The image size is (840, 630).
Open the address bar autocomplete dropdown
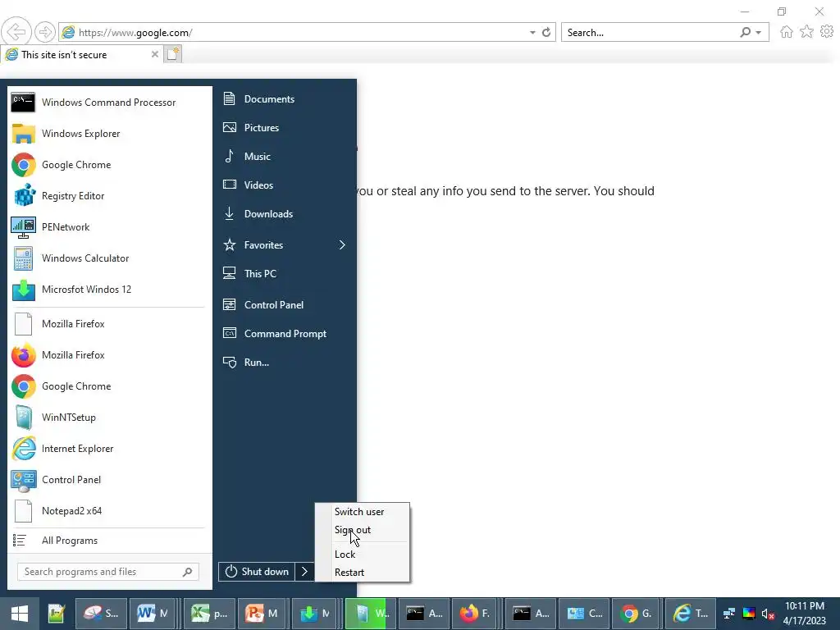532,33
